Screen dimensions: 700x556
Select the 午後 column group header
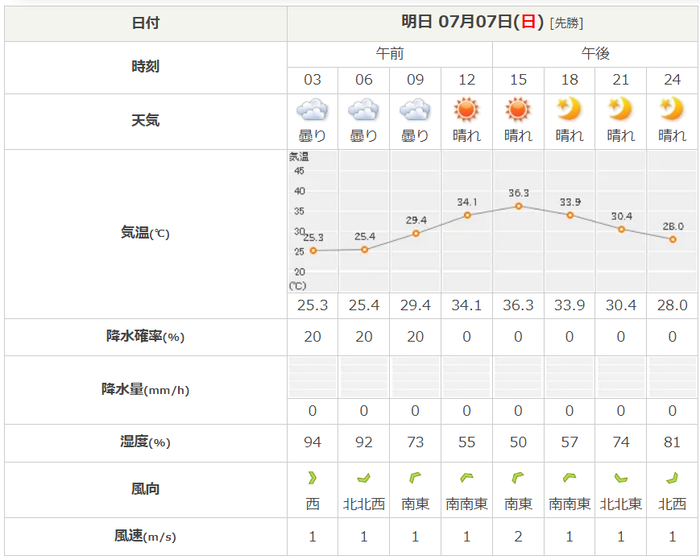click(x=596, y=54)
